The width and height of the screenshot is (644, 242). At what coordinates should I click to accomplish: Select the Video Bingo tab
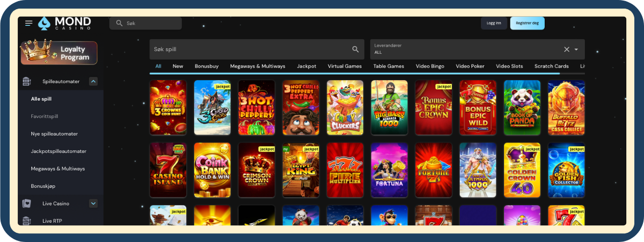tap(430, 66)
